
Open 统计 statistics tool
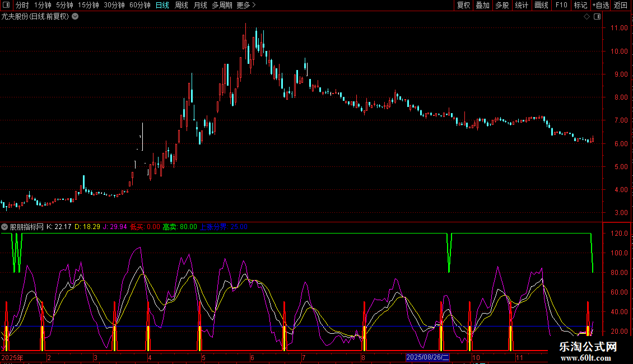point(522,6)
